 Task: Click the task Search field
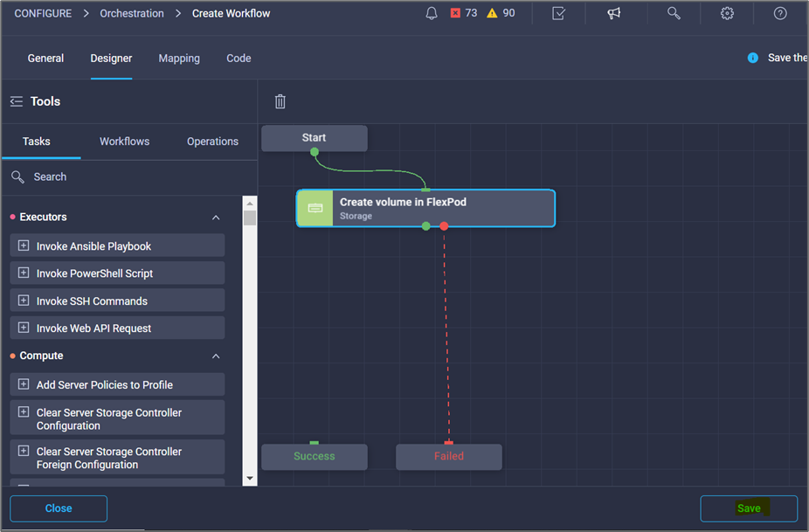pos(131,176)
